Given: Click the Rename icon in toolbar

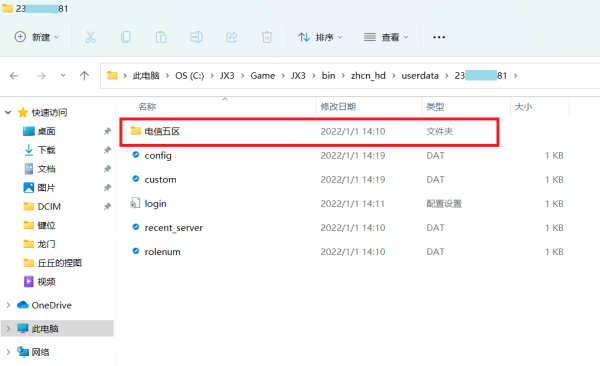Looking at the screenshot, I should [196, 37].
